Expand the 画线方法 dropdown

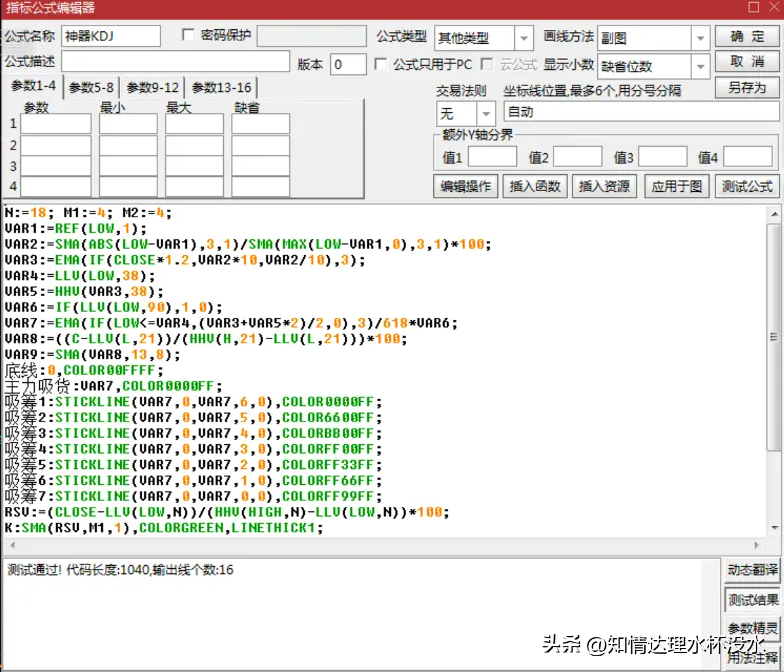700,38
